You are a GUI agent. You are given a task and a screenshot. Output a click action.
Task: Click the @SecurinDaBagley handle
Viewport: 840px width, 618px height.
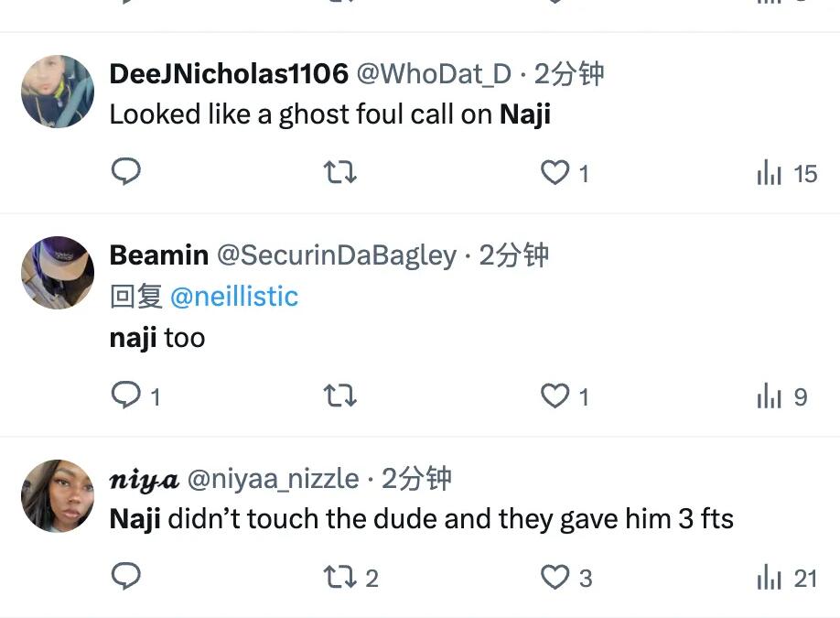(x=336, y=255)
